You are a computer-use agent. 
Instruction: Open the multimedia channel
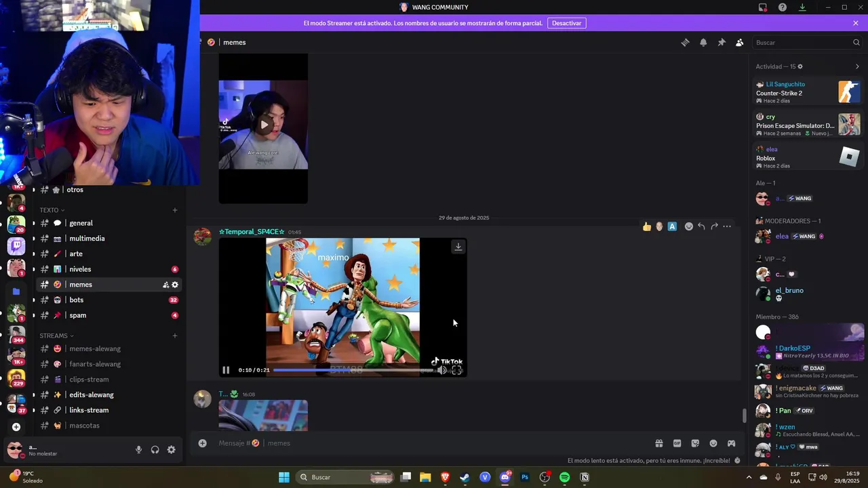click(108, 239)
